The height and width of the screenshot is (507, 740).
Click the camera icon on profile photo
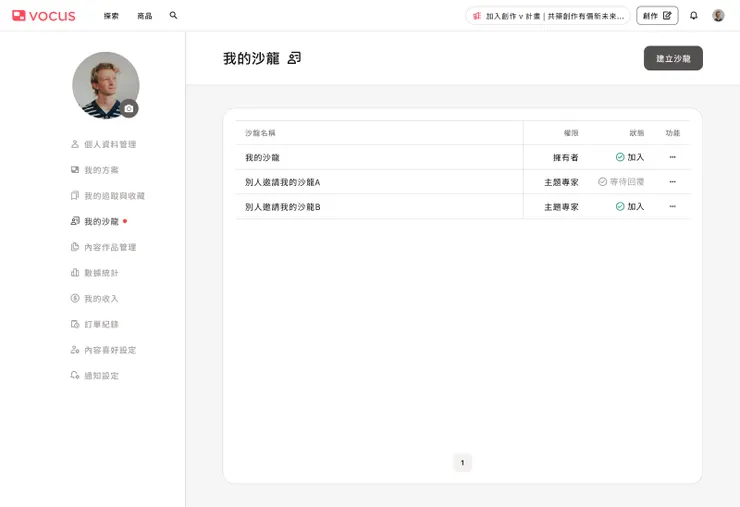129,109
